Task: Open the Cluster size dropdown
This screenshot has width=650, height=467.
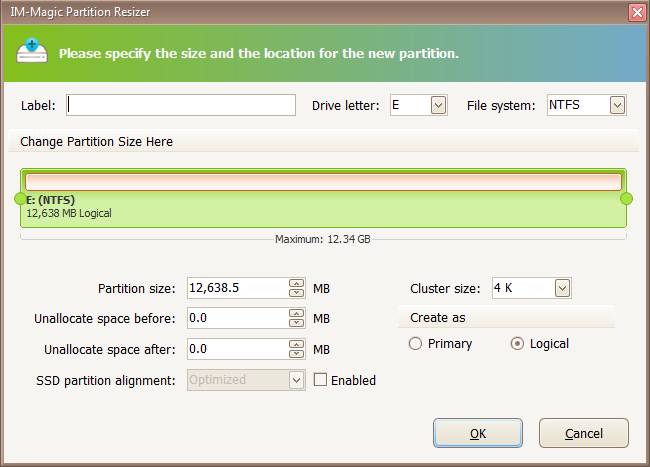Action: [x=562, y=288]
